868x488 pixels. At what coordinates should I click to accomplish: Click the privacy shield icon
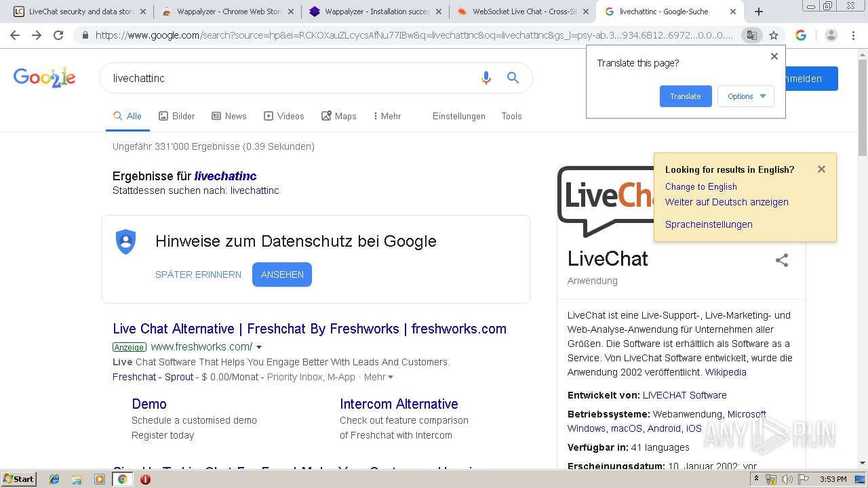pyautogui.click(x=125, y=241)
